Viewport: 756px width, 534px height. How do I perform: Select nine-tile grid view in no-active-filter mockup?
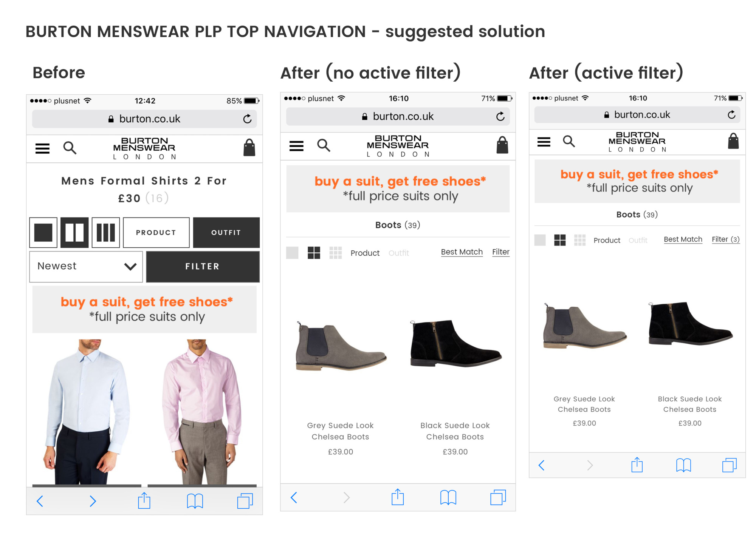pos(335,253)
